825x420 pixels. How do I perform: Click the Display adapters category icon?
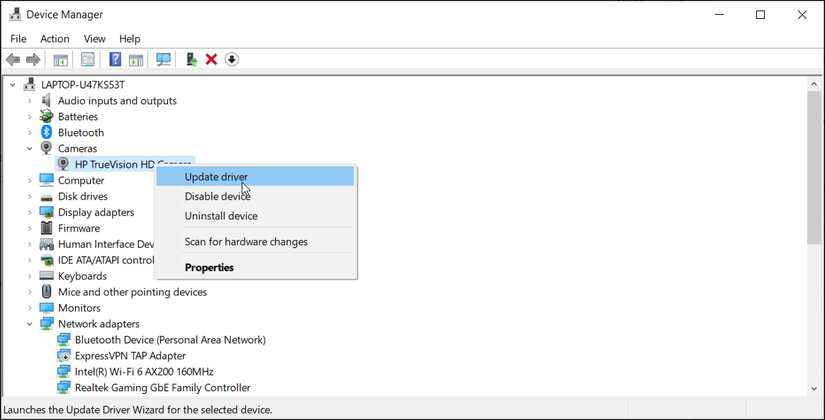pyautogui.click(x=46, y=212)
